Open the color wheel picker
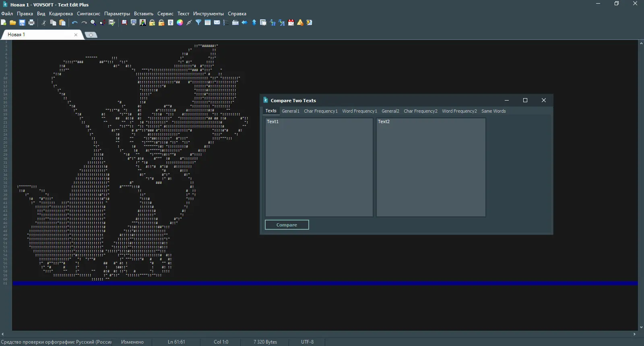This screenshot has height=346, width=644. tap(180, 23)
